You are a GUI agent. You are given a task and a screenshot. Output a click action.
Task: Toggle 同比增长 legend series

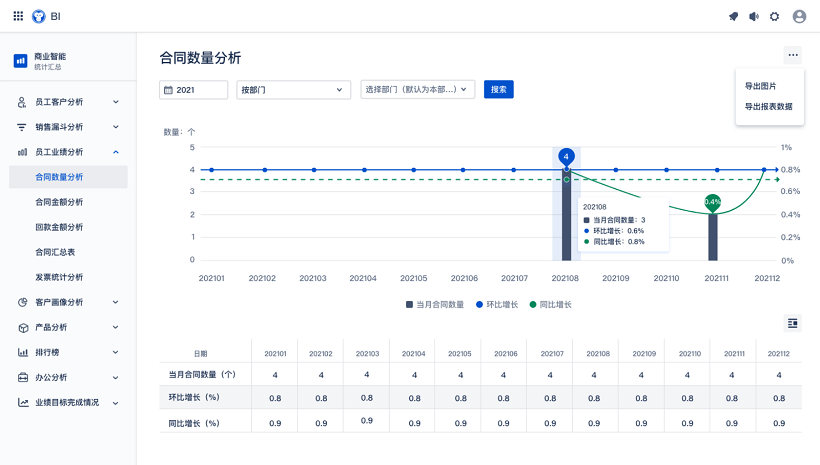point(551,304)
